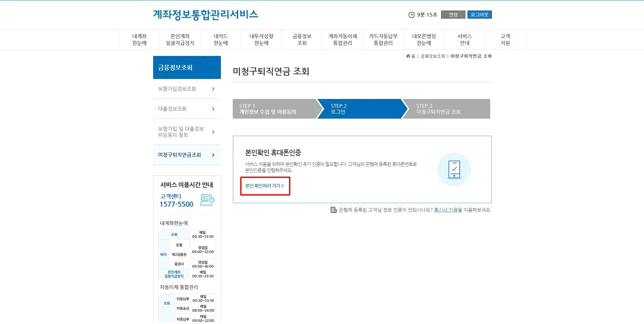
Task: Click 본인 확인하러 가기 link
Action: coord(265,186)
